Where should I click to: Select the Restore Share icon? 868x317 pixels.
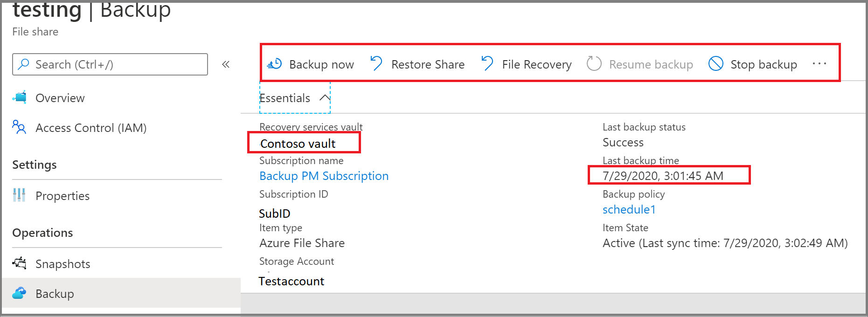[376, 64]
